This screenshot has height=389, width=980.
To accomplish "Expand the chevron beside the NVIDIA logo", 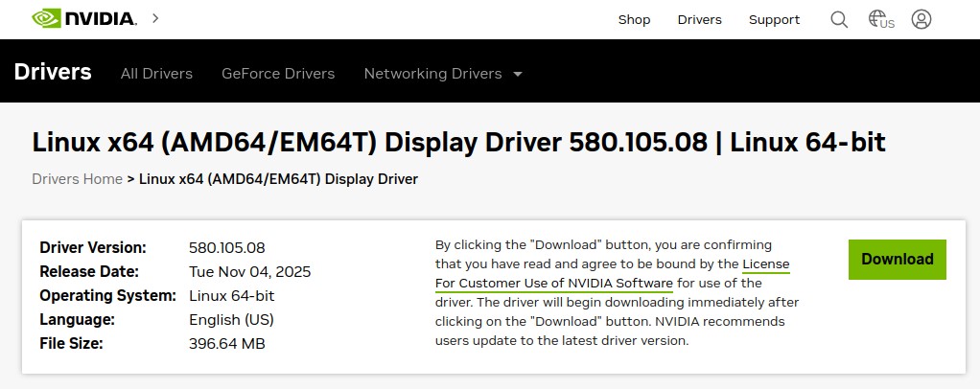I will pos(155,18).
